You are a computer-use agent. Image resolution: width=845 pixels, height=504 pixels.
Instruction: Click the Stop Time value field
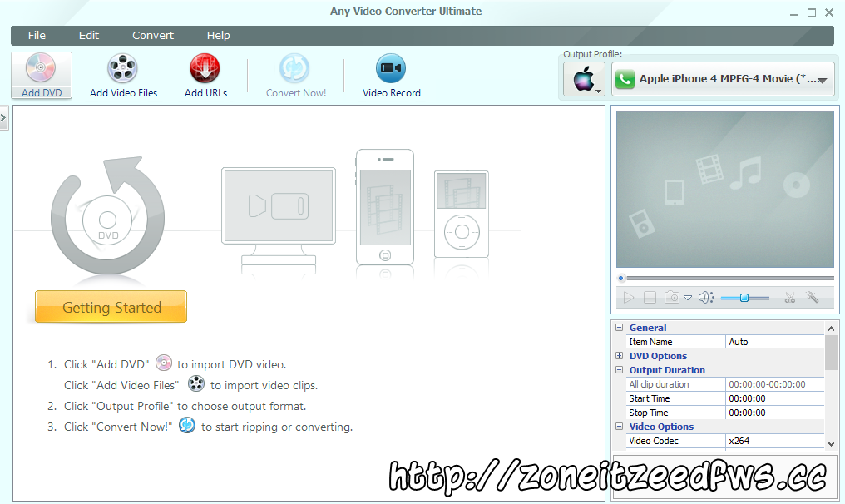point(775,413)
